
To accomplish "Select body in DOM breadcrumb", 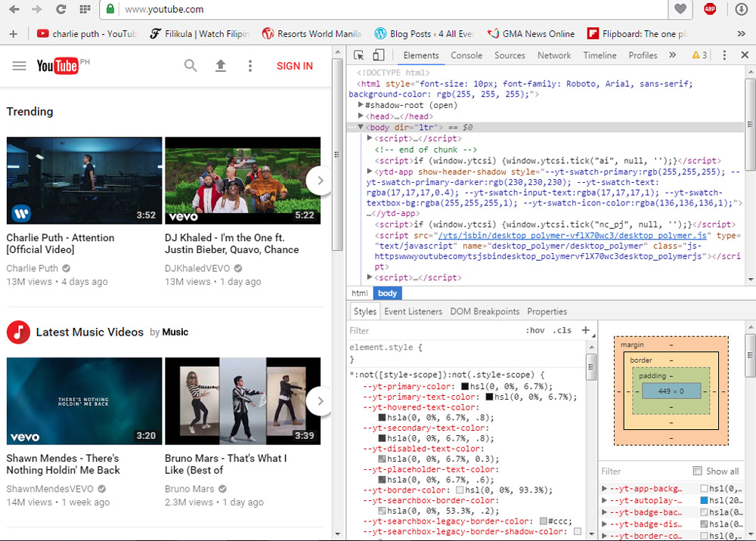I will pyautogui.click(x=387, y=293).
